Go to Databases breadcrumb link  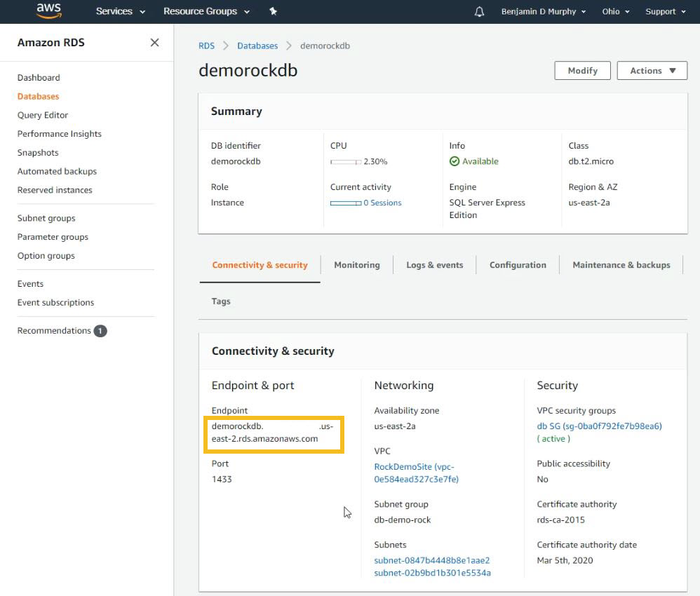257,46
